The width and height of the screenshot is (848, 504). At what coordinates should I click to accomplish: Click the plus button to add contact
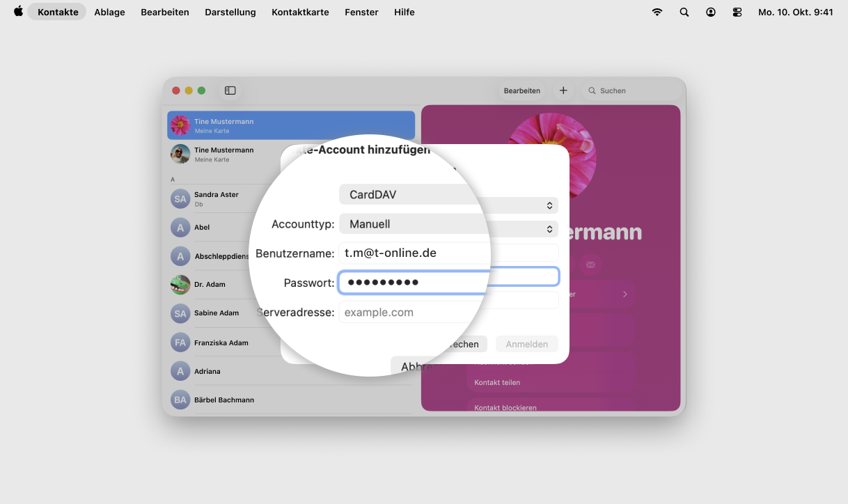click(563, 90)
